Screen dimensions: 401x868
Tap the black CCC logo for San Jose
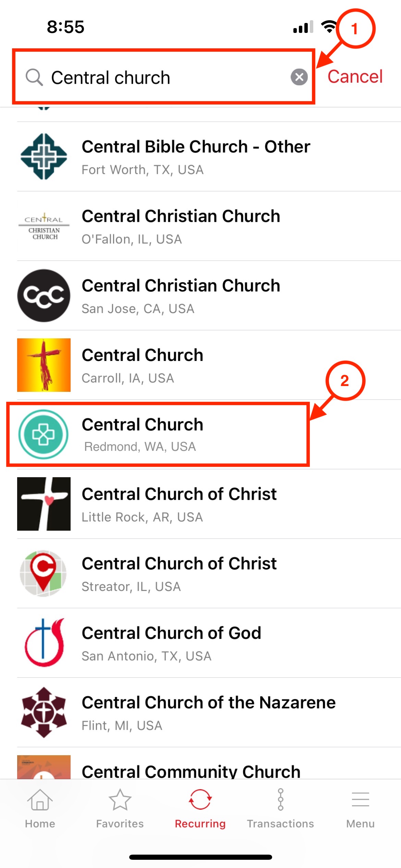tap(44, 296)
